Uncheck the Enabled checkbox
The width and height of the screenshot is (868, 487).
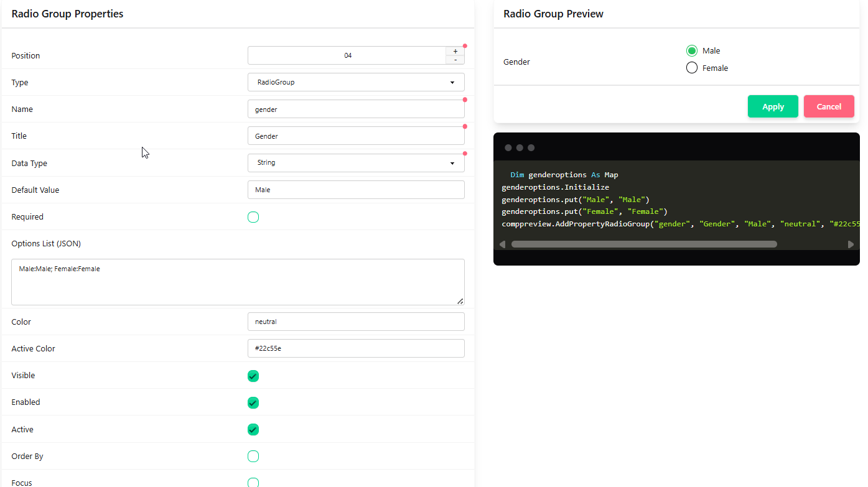(253, 402)
